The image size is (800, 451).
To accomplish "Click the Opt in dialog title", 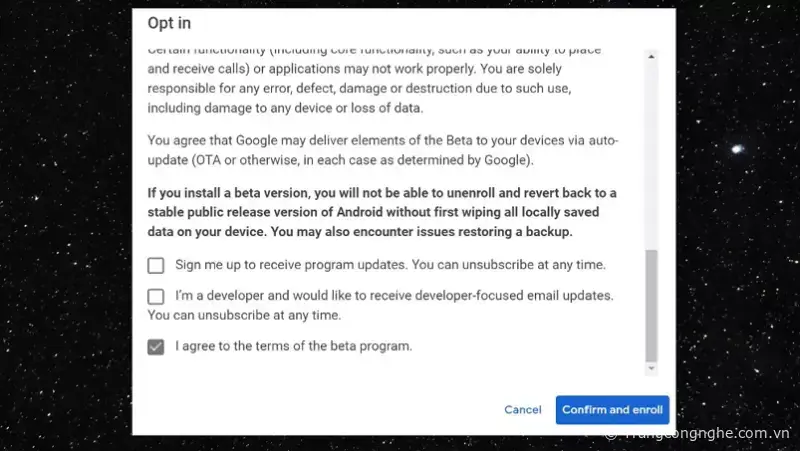I will coord(169,23).
